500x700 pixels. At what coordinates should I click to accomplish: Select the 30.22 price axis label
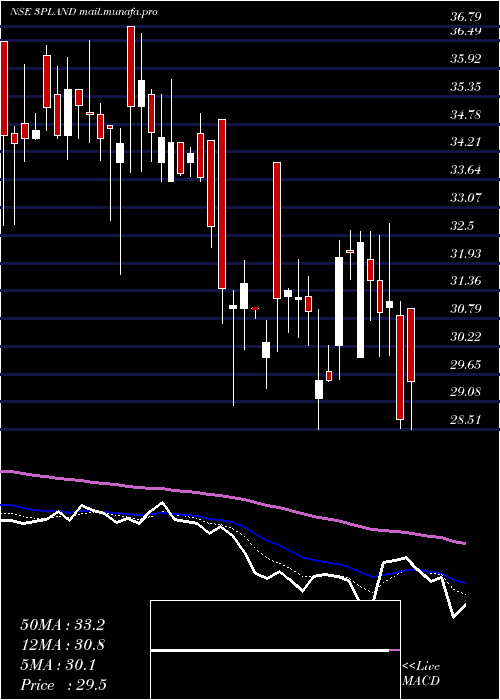466,336
